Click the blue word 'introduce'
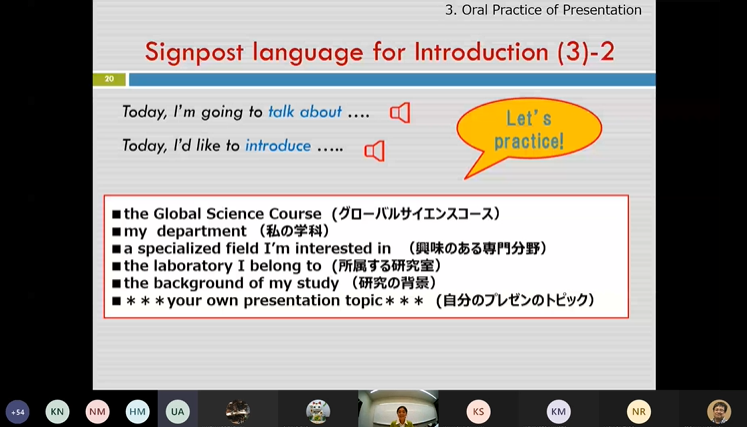Screen dimensions: 747x427 [278, 145]
